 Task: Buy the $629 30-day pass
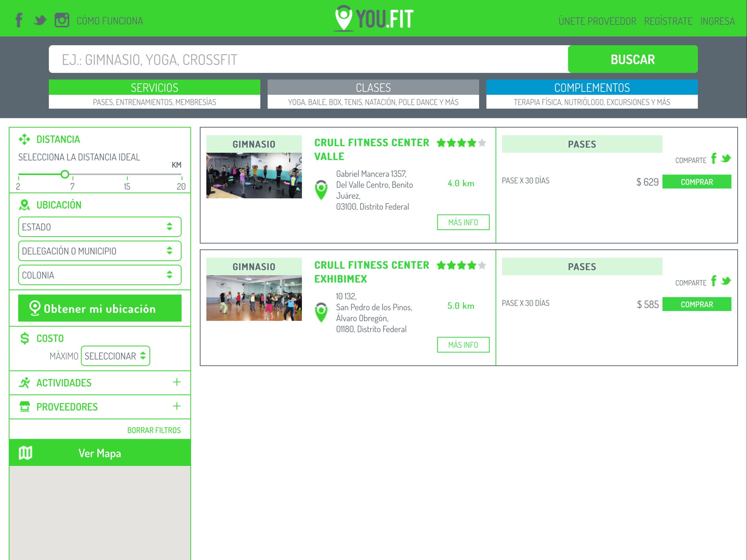697,182
